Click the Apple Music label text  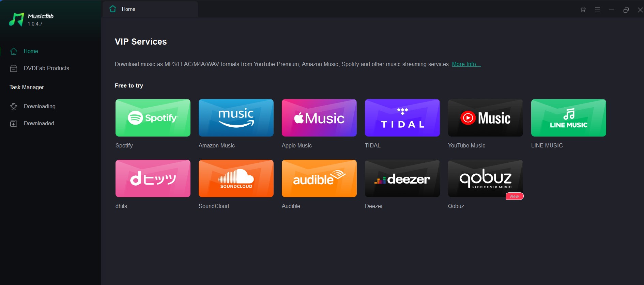pos(297,145)
